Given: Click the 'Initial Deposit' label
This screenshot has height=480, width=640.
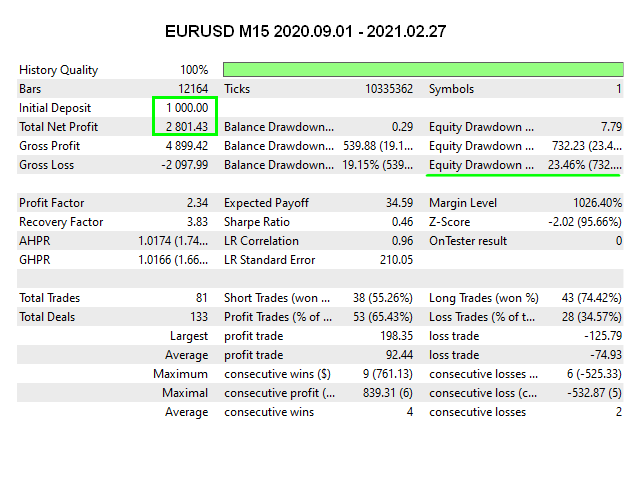Looking at the screenshot, I should (55, 108).
